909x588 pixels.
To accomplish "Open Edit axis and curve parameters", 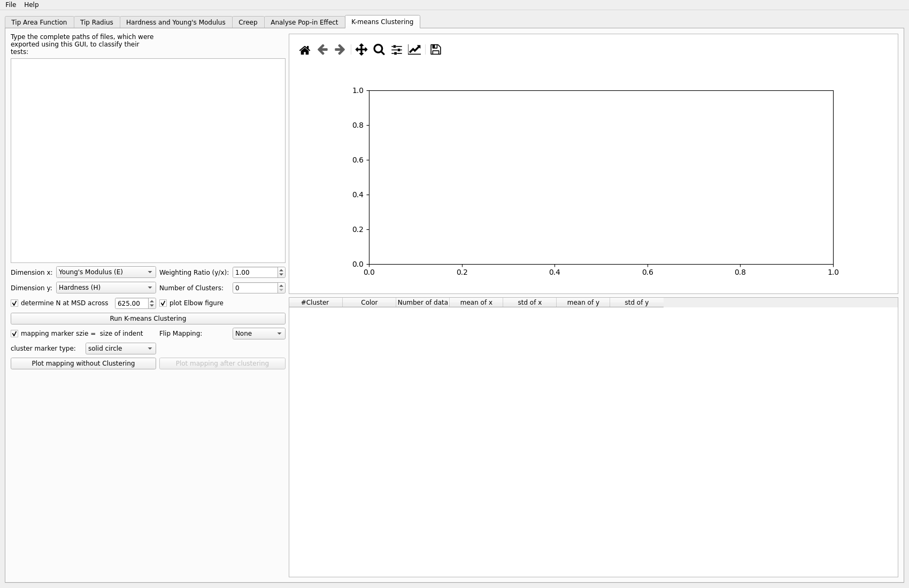I will coord(414,50).
